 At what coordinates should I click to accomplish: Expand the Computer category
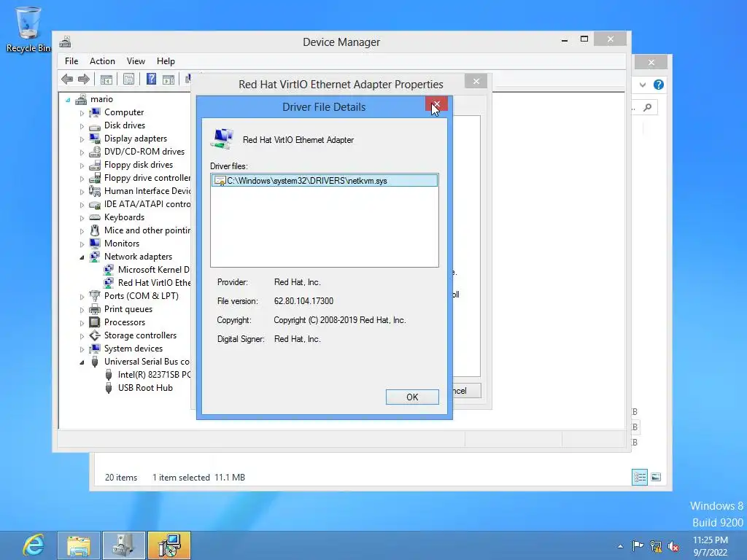click(82, 113)
